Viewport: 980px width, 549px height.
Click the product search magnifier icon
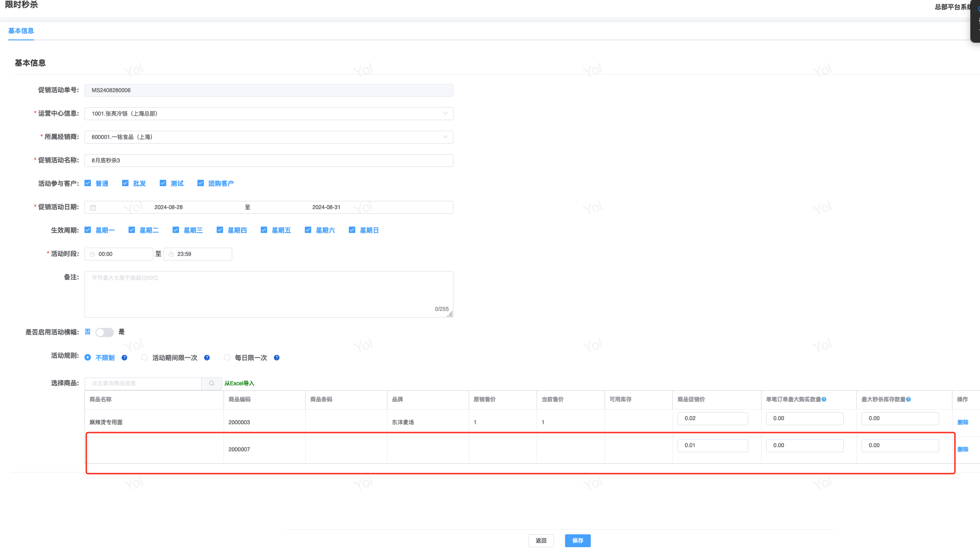pyautogui.click(x=212, y=383)
